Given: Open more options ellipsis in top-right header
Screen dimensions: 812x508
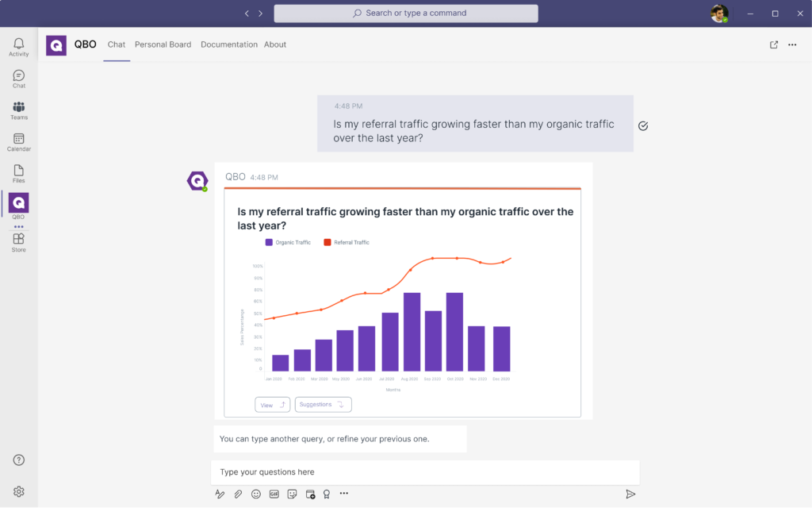Looking at the screenshot, I should pyautogui.click(x=792, y=45).
